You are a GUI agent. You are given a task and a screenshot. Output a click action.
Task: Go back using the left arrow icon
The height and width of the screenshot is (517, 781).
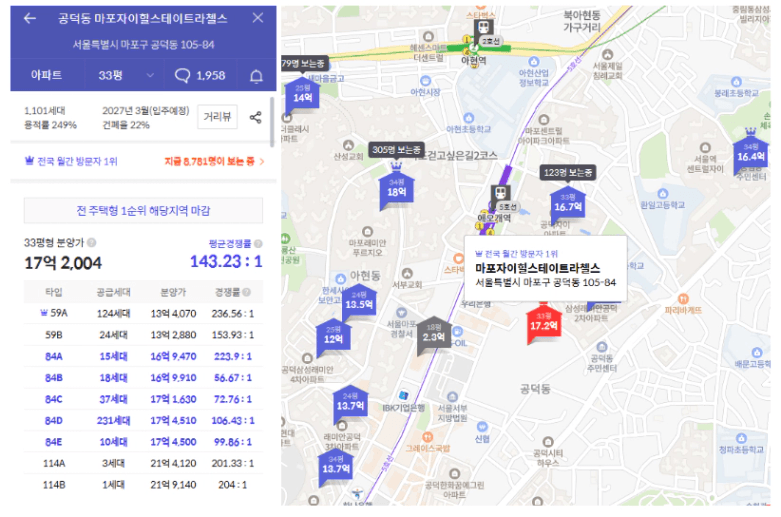click(x=29, y=18)
